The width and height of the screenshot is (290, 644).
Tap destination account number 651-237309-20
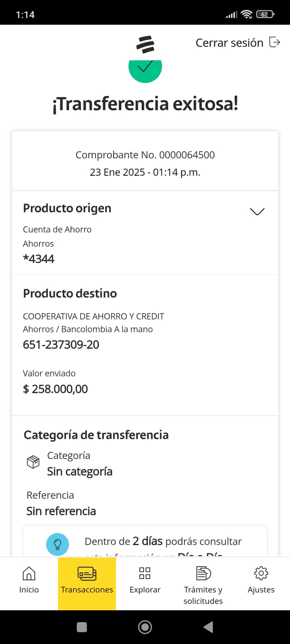(x=61, y=345)
